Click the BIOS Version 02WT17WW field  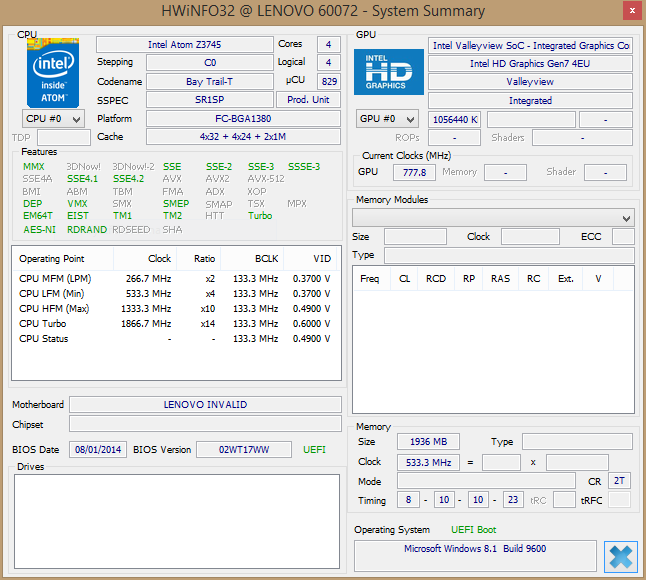coord(243,450)
